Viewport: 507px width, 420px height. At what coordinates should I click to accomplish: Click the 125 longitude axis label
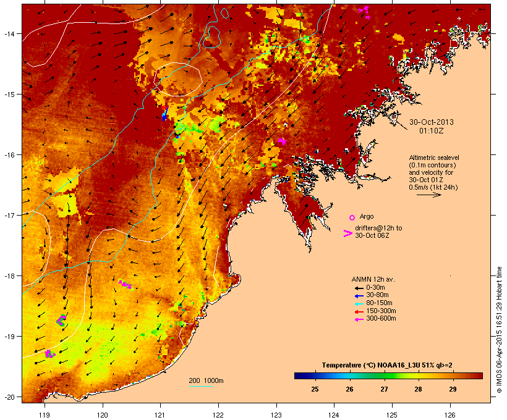pos(392,415)
